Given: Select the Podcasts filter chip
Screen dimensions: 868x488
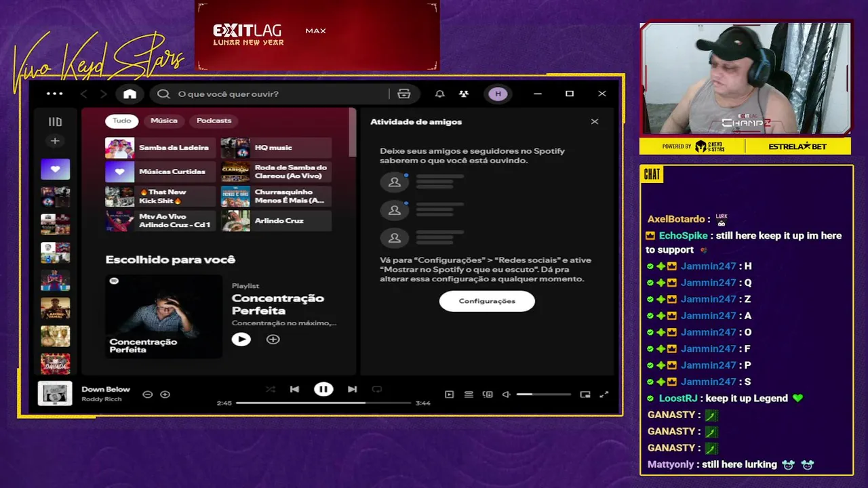Looking at the screenshot, I should point(214,121).
